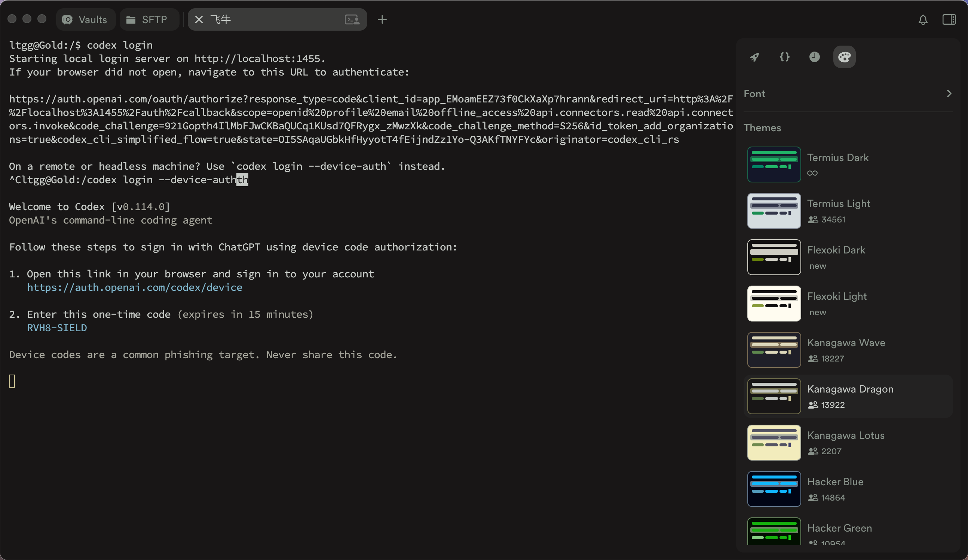Open the notifications bell icon
968x560 pixels.
[923, 19]
